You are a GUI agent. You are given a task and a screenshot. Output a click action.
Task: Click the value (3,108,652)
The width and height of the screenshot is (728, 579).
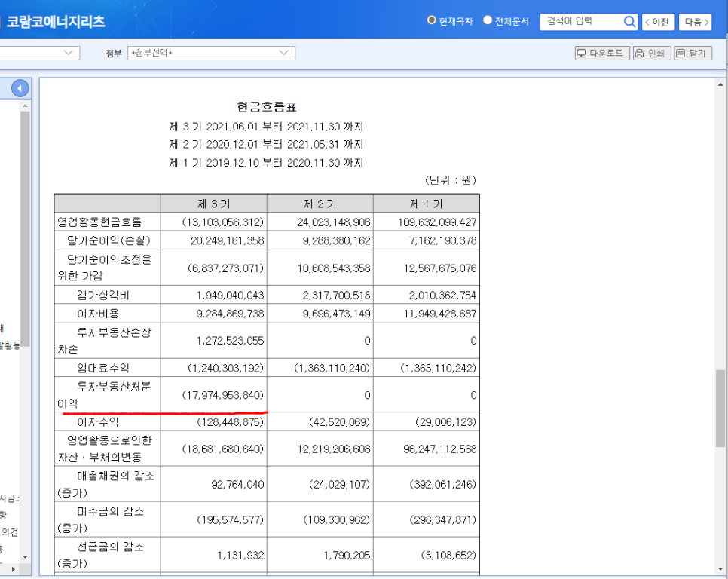click(448, 556)
